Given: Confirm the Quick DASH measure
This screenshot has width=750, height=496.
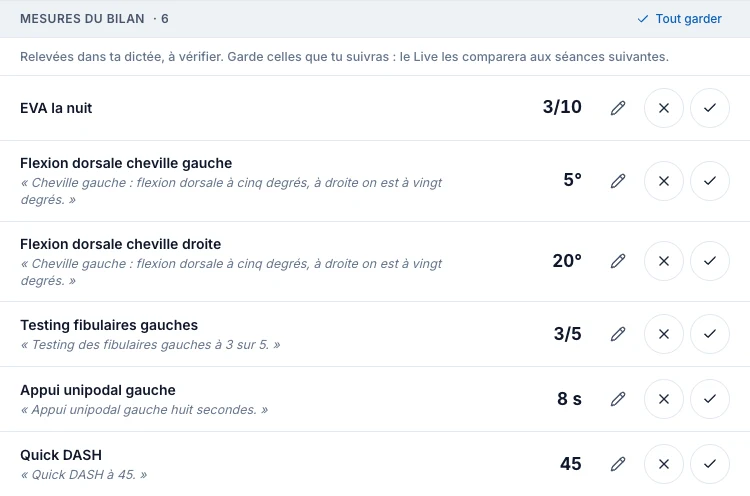Looking at the screenshot, I should [709, 464].
